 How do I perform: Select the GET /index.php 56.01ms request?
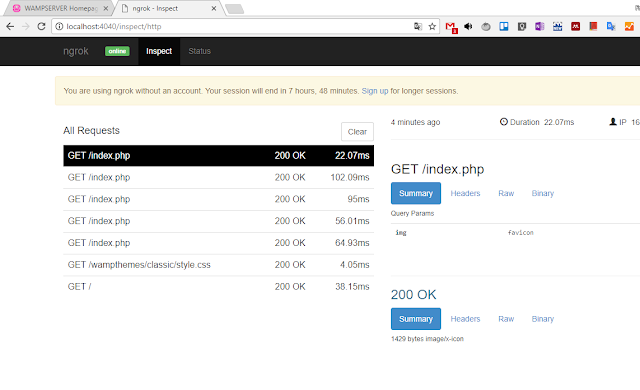[218, 221]
